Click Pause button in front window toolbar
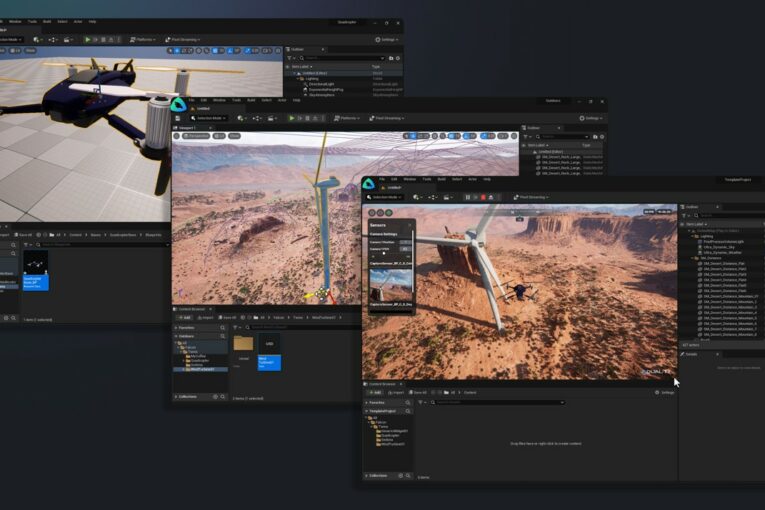Viewport: 765px width, 510px height. [x=467, y=197]
